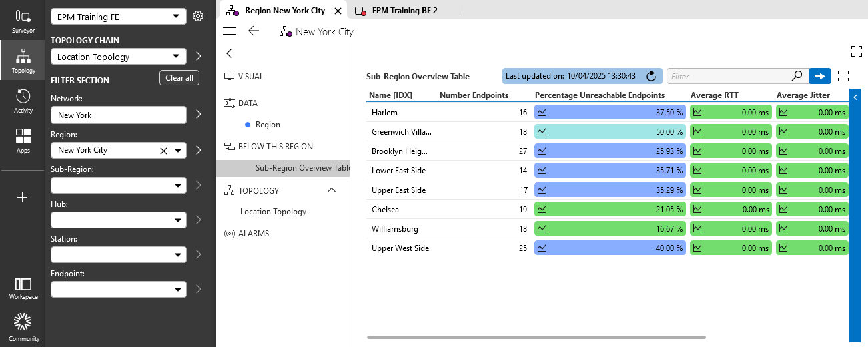Toggle the hamburger menu icon
Screen dimensions: 868x347
coord(230,31)
